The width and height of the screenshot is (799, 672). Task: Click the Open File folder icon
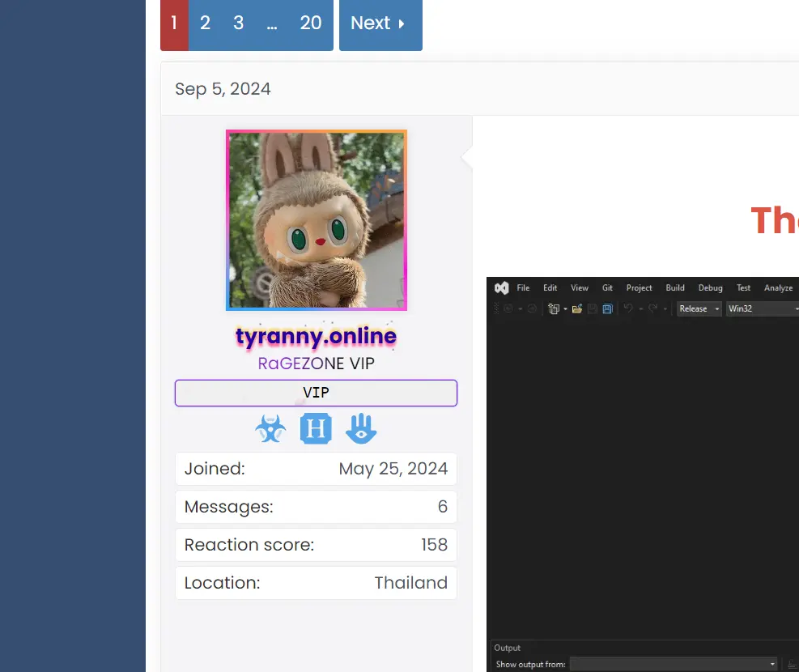point(577,308)
